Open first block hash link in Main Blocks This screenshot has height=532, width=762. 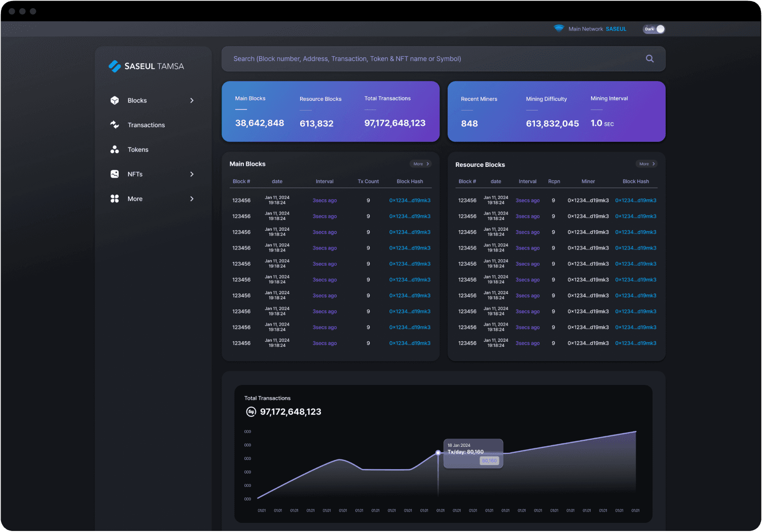tap(410, 200)
